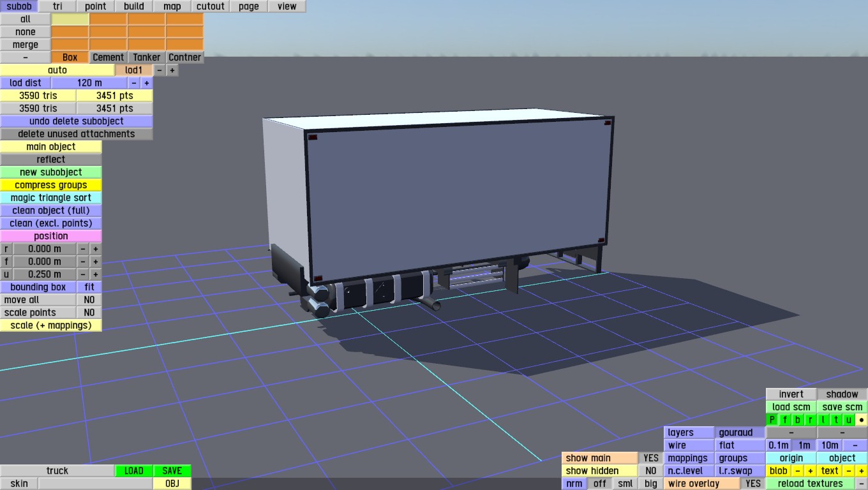Click the OBJ export button
868x490 pixels.
[x=172, y=484]
